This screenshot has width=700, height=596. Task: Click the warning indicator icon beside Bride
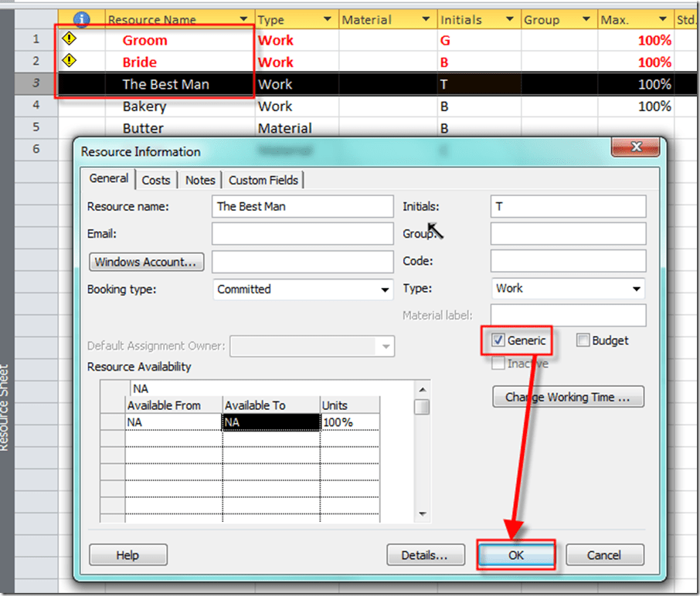[69, 60]
